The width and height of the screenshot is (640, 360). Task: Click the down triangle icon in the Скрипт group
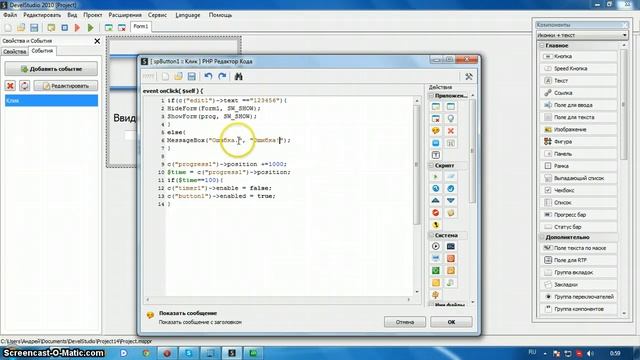click(x=451, y=200)
